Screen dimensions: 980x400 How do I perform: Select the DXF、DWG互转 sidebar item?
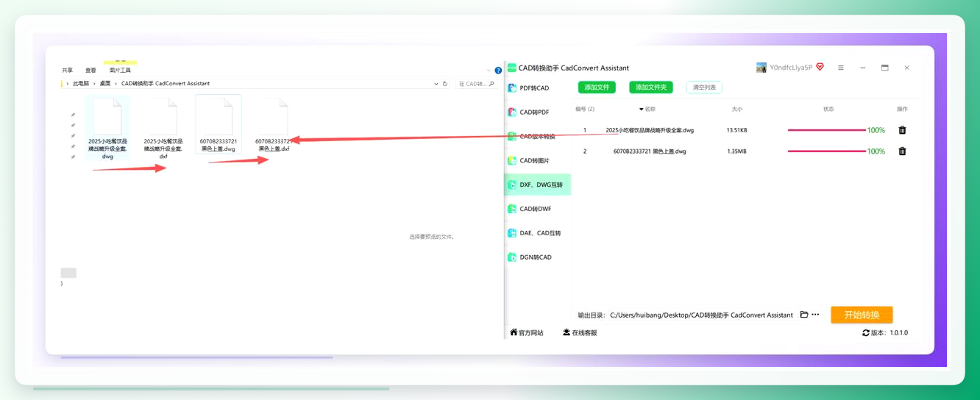tap(537, 185)
